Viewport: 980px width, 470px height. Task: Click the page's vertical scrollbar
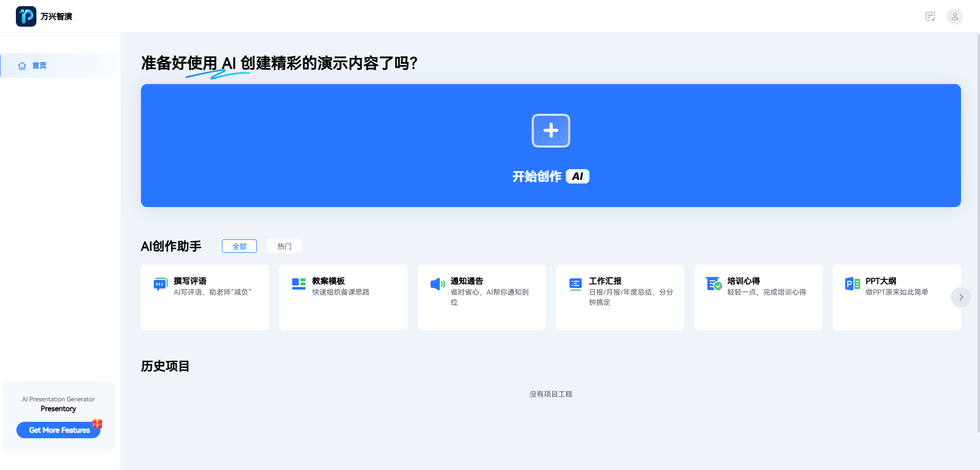pyautogui.click(x=978, y=231)
